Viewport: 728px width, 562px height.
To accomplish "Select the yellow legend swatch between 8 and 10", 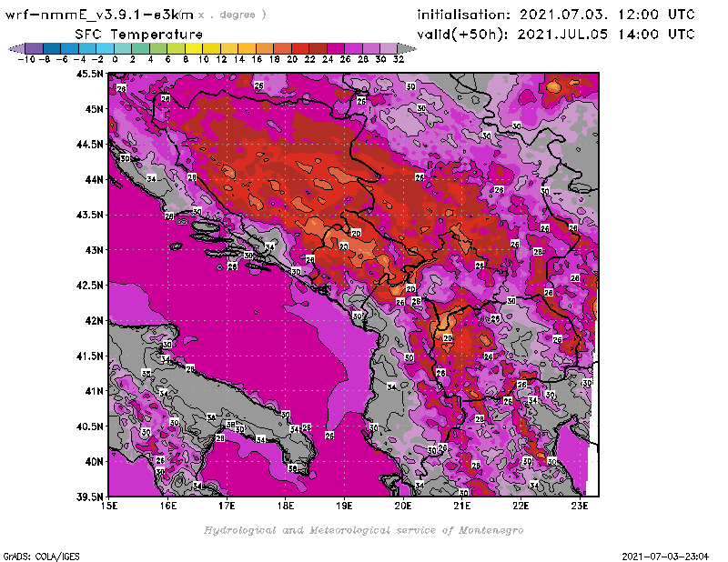I will coord(194,48).
